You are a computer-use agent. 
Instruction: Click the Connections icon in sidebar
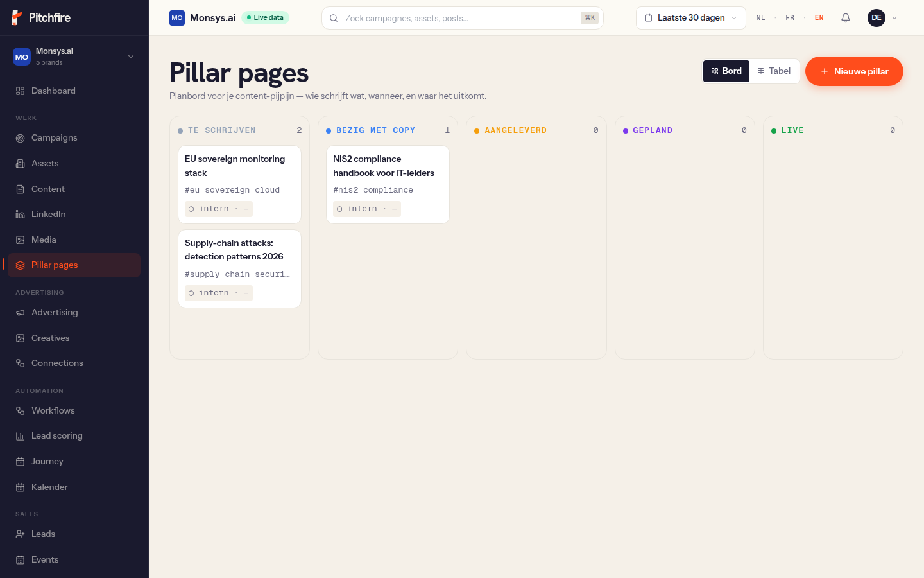pyautogui.click(x=21, y=363)
